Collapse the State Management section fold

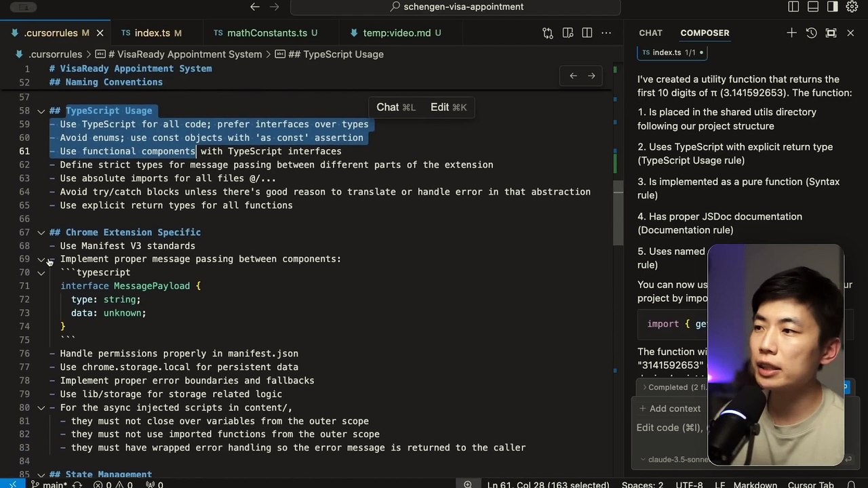tap(41, 475)
